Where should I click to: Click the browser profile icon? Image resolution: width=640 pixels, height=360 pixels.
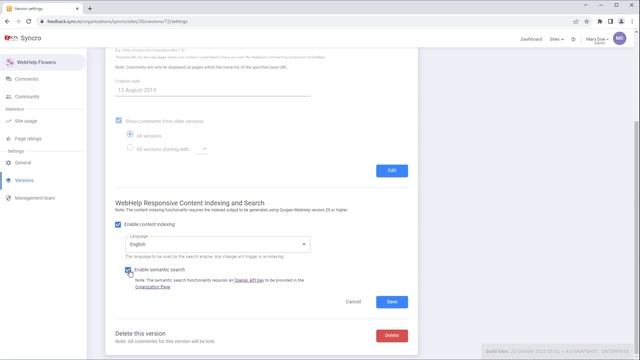pyautogui.click(x=621, y=21)
